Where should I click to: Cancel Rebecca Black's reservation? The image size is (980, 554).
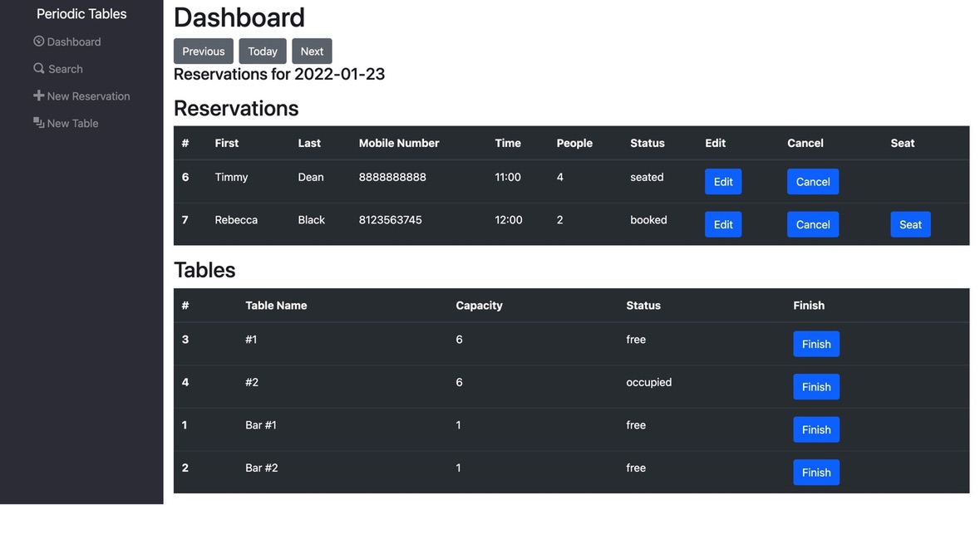tap(812, 224)
